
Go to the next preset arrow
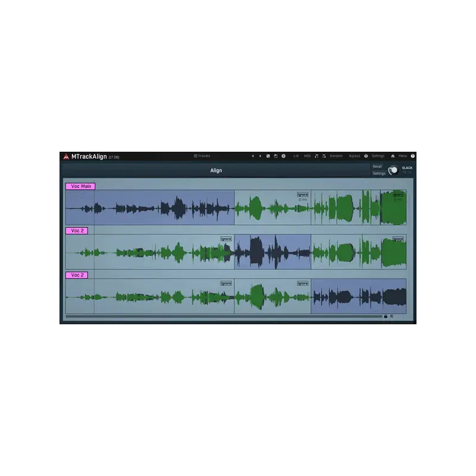pos(260,156)
